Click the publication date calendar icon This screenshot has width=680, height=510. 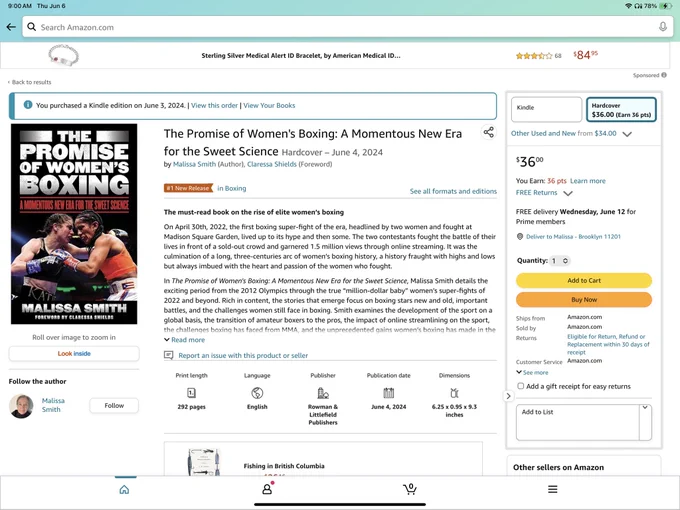[x=389, y=393]
